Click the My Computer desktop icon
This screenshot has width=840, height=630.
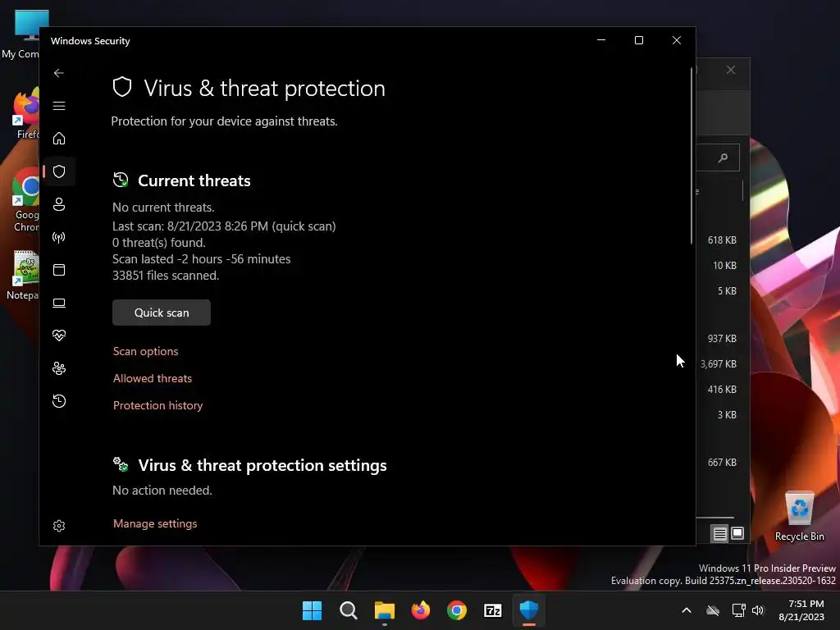click(x=21, y=34)
